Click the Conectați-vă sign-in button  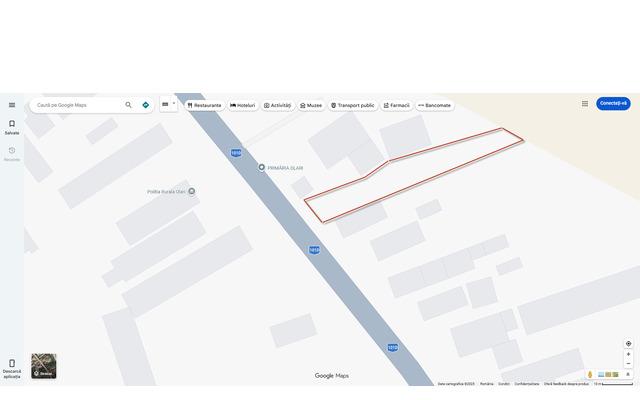613,103
